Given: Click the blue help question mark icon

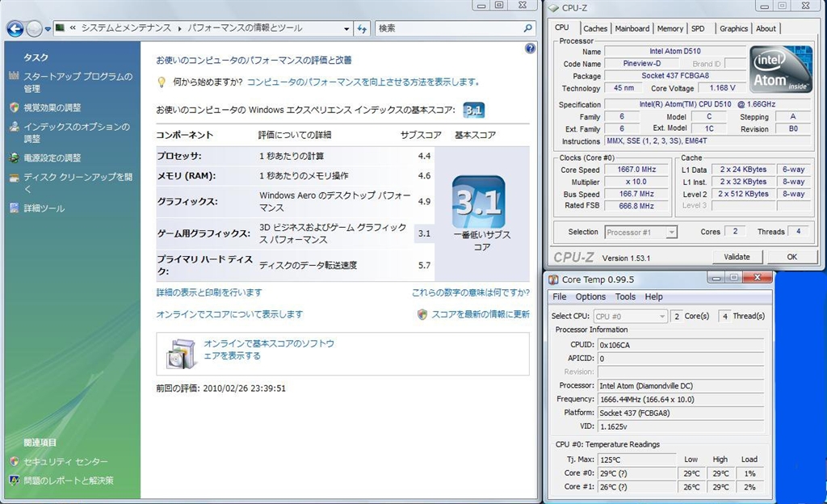Looking at the screenshot, I should click(530, 48).
